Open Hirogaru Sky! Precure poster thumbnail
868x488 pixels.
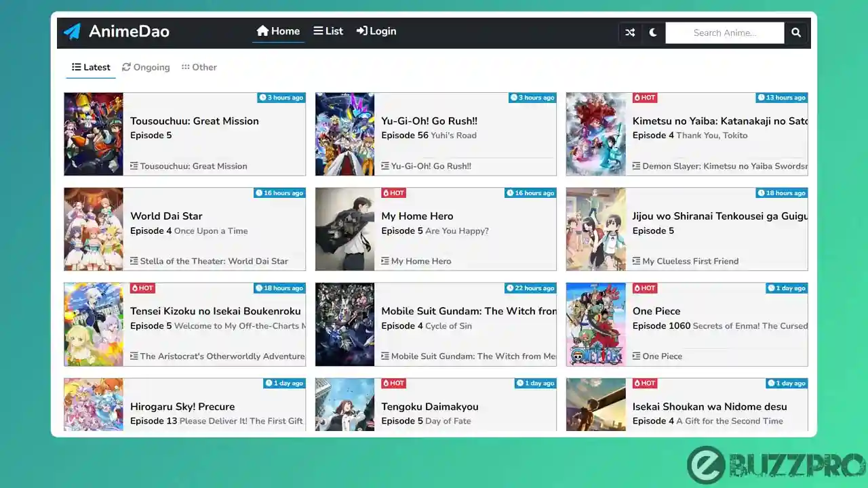[x=94, y=405]
